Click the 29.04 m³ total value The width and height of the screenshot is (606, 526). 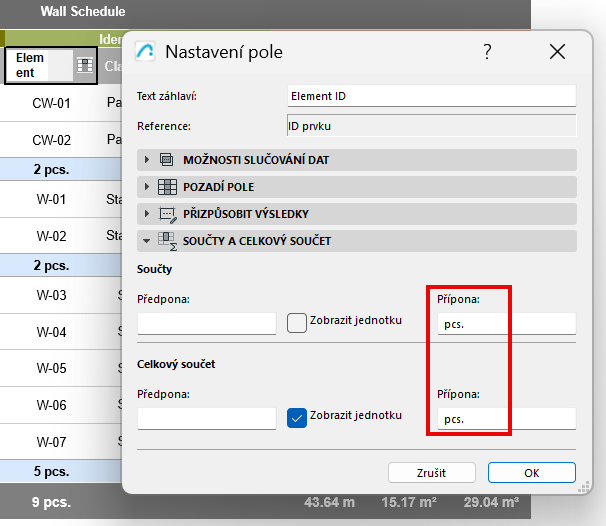[x=491, y=502]
